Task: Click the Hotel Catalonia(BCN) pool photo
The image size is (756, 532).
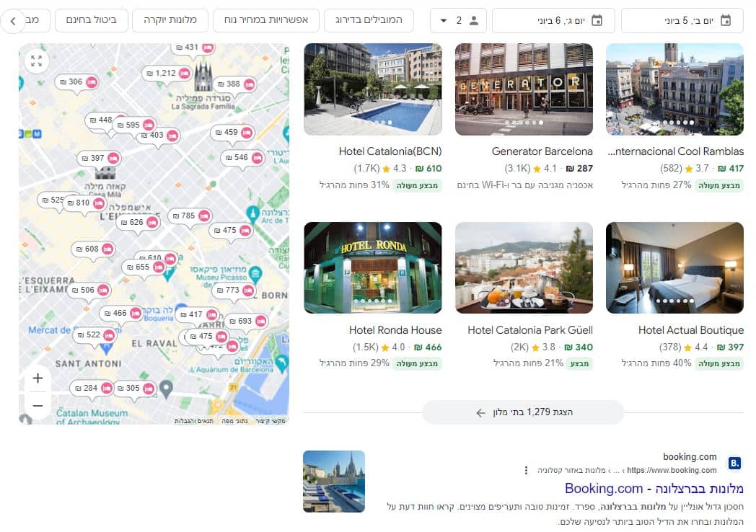Action: (x=373, y=89)
